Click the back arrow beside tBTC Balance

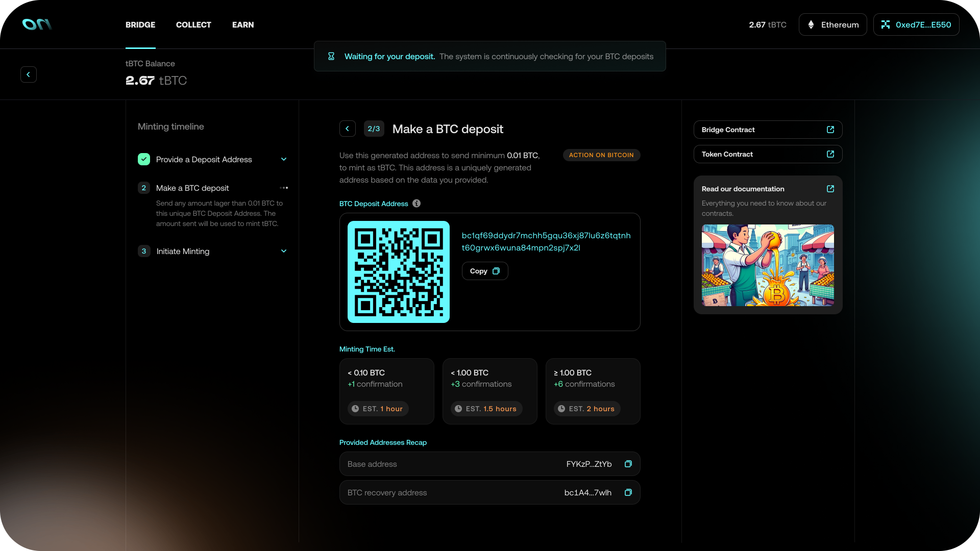coord(29,74)
